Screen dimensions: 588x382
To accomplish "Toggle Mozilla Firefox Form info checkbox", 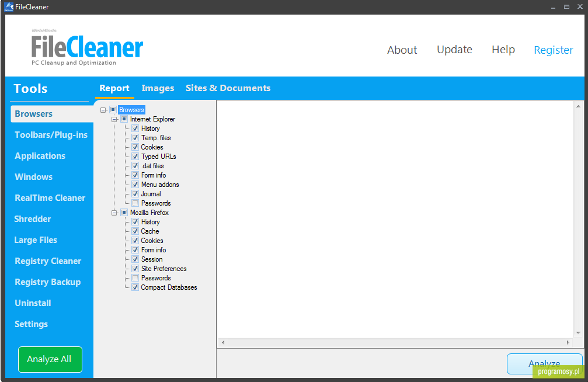I will [x=135, y=250].
